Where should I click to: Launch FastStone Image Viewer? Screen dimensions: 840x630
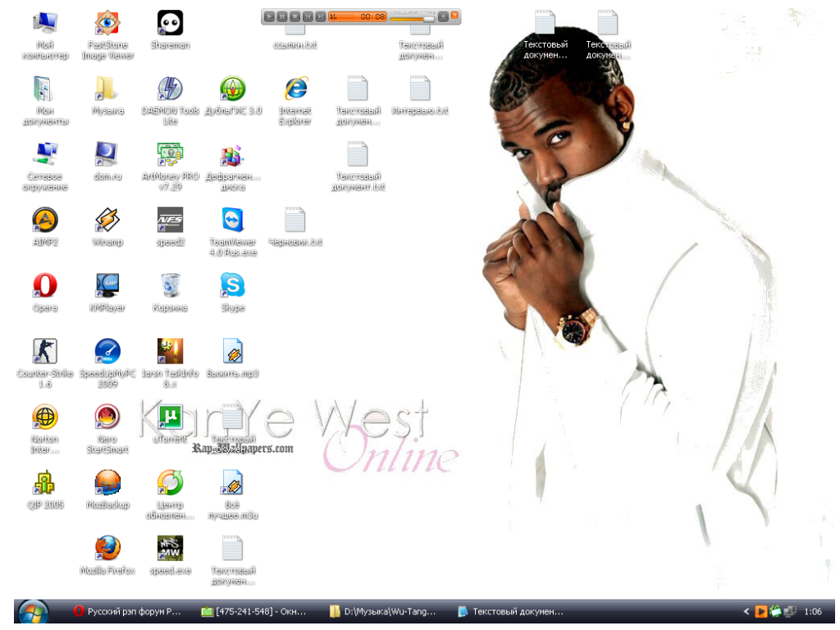[107, 34]
